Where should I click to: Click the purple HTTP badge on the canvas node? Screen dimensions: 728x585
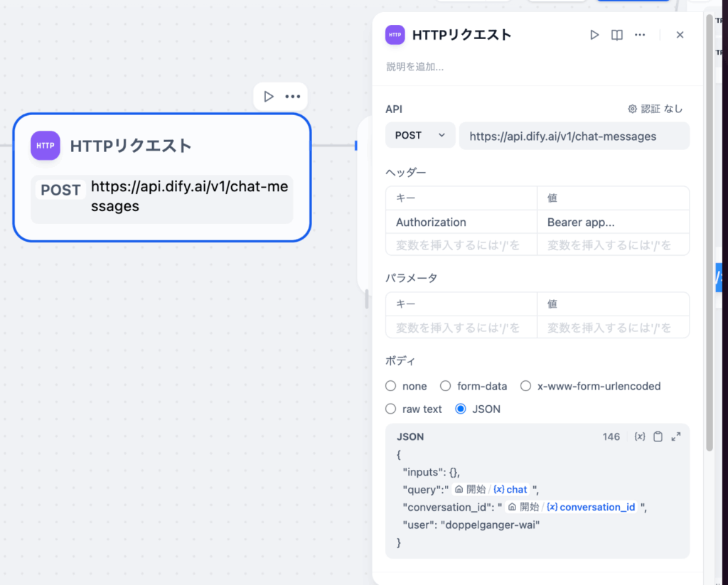[x=45, y=146]
